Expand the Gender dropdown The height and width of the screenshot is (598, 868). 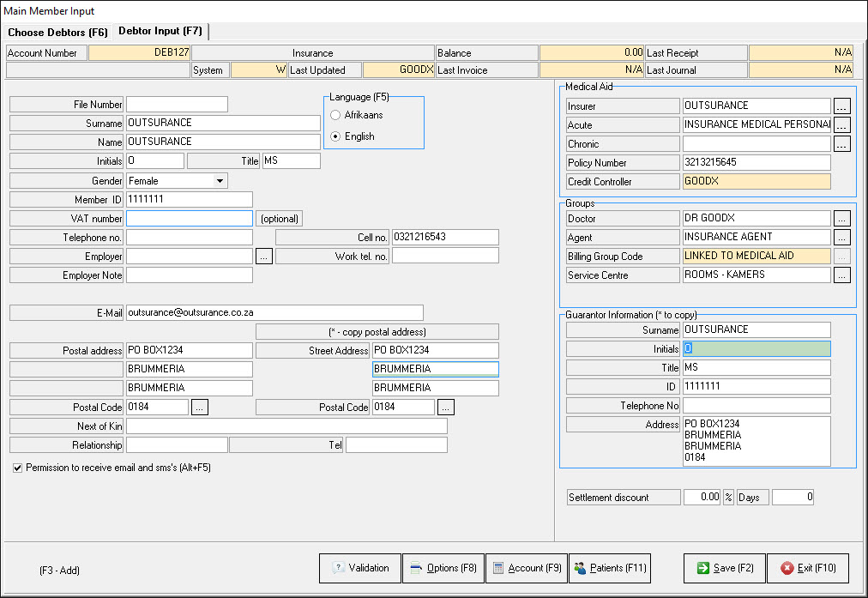(x=220, y=181)
